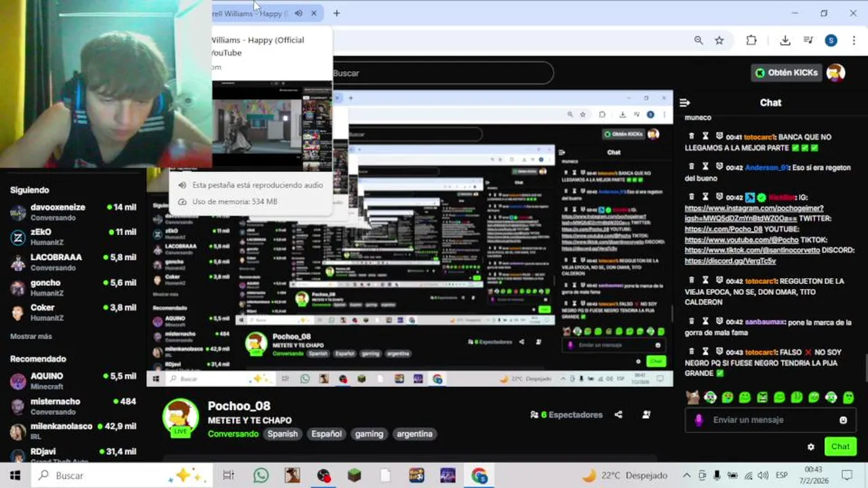
Task: Open the Chrome media control icon
Action: coord(808,41)
